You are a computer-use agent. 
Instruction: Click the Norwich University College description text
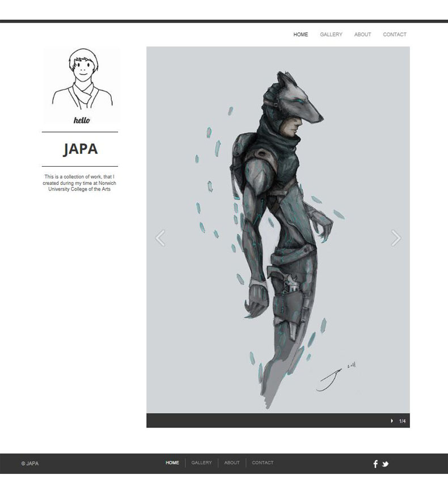pos(79,183)
